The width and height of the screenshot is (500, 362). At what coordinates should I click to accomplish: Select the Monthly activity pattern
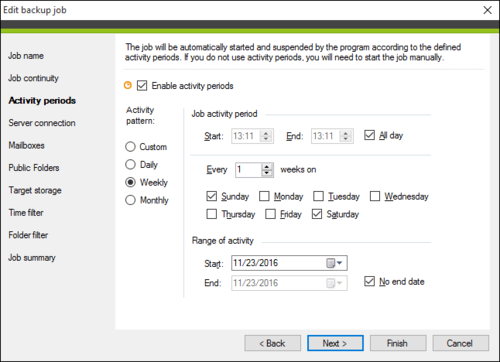tap(130, 200)
